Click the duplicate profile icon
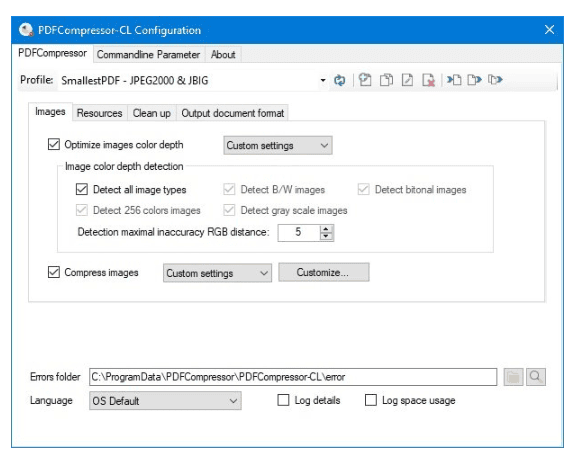Viewport: 578px width, 461px height. pyautogui.click(x=386, y=80)
